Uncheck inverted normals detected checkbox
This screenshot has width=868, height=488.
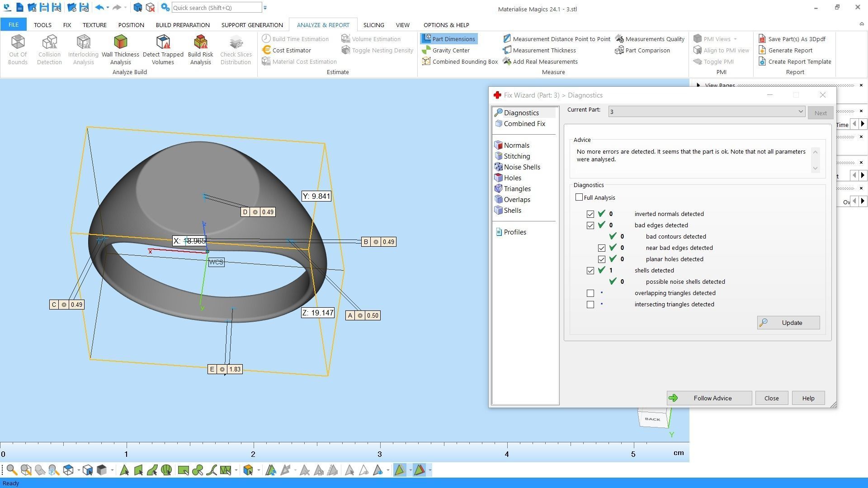(x=590, y=214)
